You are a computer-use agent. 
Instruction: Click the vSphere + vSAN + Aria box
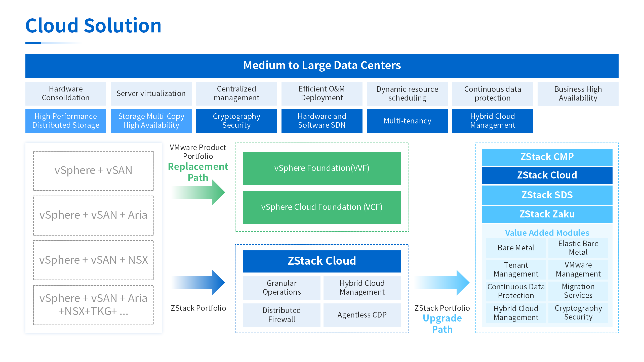[x=93, y=215]
